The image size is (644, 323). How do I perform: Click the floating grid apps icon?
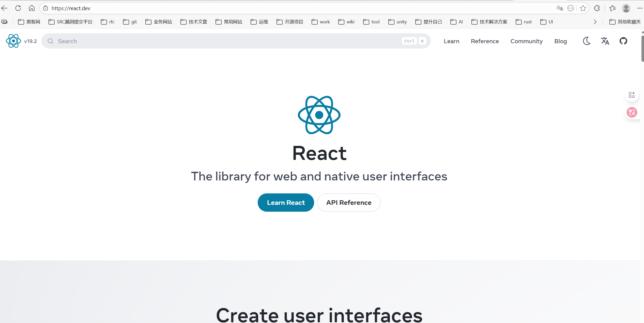(x=632, y=95)
